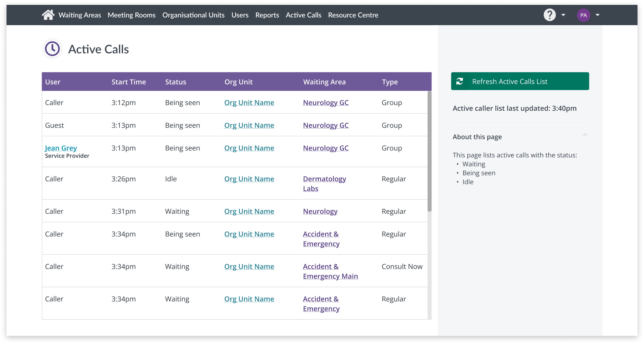This screenshot has width=644, height=344.
Task: Collapse the About this page section
Action: click(585, 135)
